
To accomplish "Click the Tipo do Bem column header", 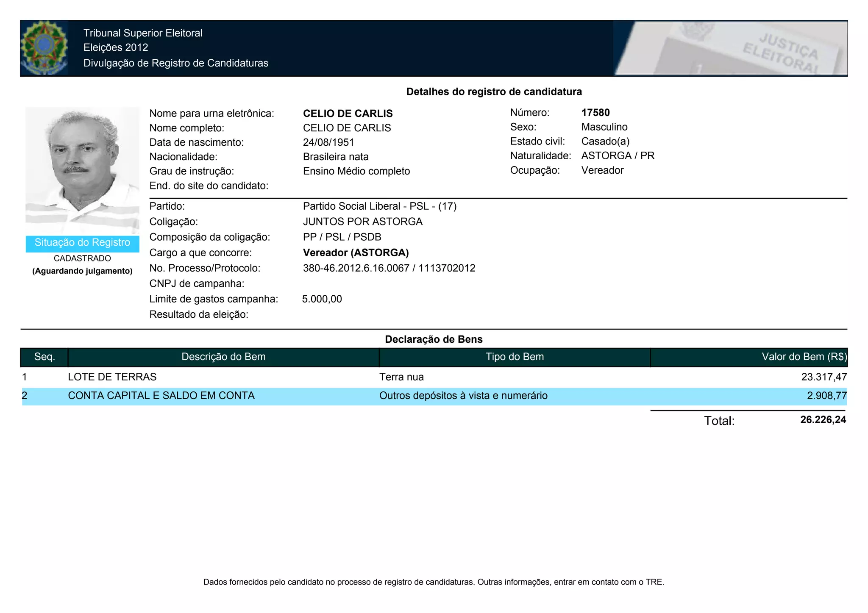I will tap(515, 357).
